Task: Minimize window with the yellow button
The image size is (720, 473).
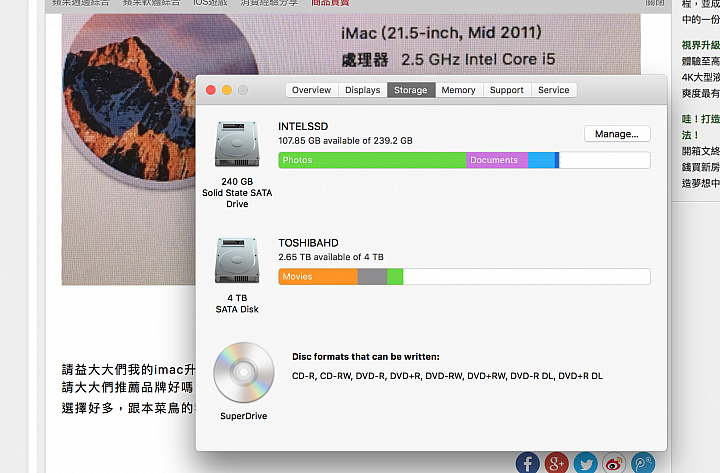Action: coord(227,90)
